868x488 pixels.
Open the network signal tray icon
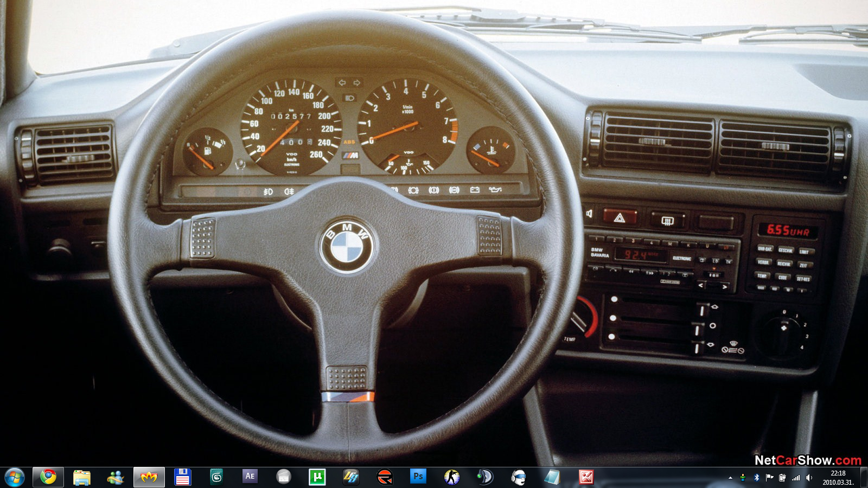click(796, 478)
